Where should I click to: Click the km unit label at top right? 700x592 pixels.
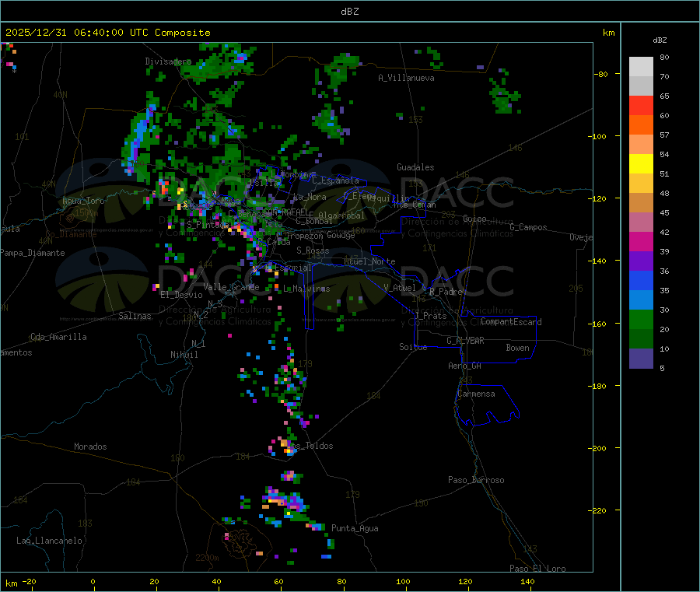click(608, 33)
